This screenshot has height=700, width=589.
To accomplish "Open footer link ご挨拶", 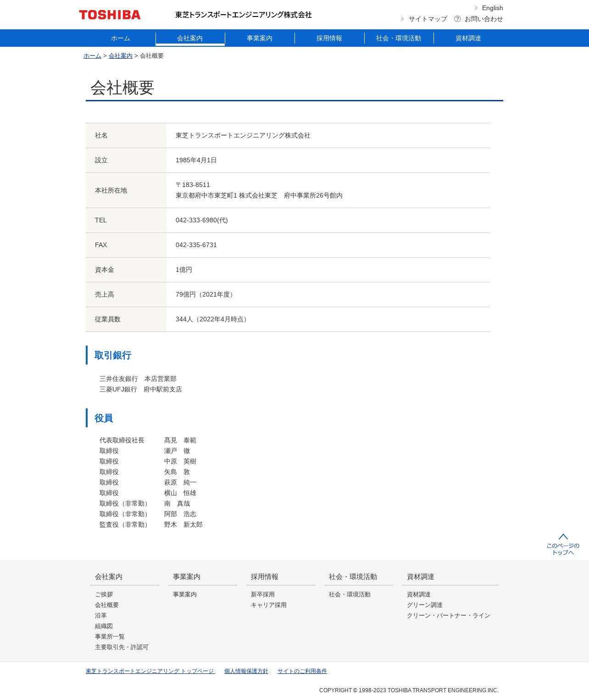I will (x=104, y=594).
